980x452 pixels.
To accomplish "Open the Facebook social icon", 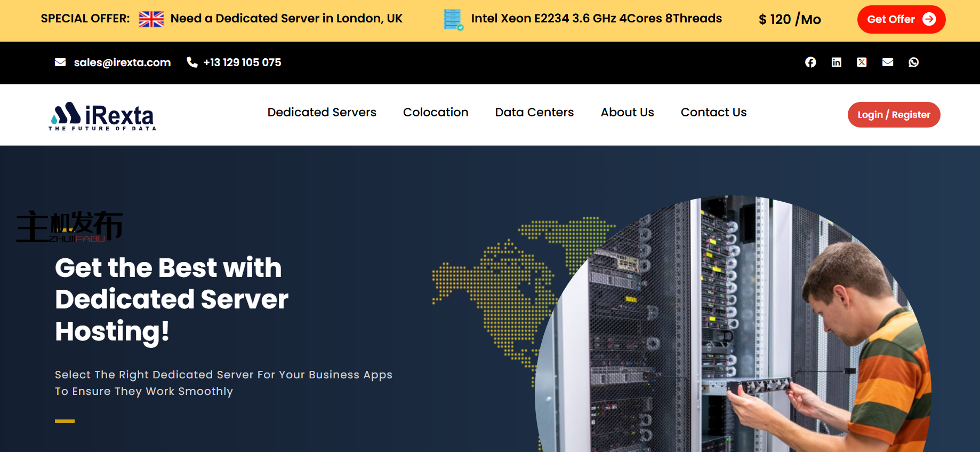I will click(810, 62).
